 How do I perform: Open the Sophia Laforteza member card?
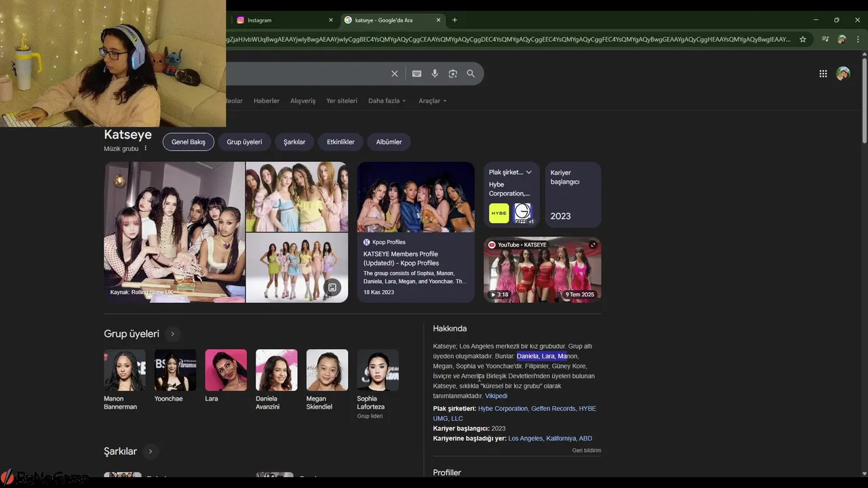[x=378, y=384]
